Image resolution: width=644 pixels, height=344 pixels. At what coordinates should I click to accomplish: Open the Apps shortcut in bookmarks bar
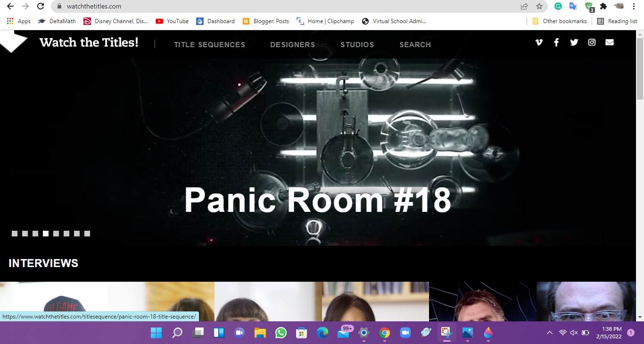coord(19,21)
